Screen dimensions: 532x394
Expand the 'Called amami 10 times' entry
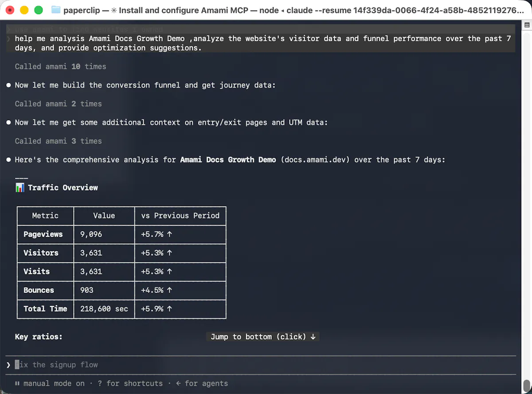pos(61,66)
